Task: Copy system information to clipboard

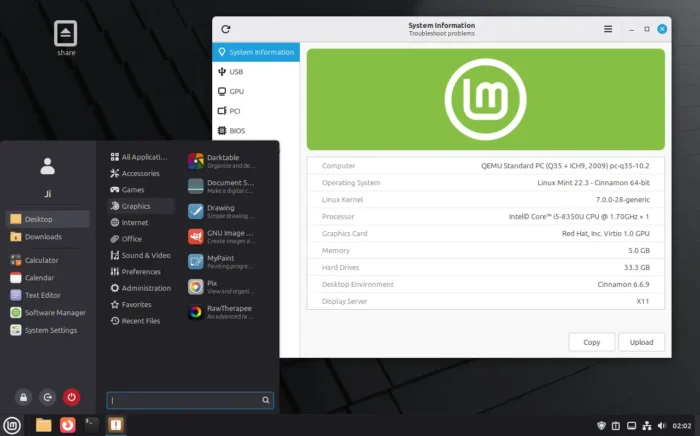Action: tap(592, 342)
